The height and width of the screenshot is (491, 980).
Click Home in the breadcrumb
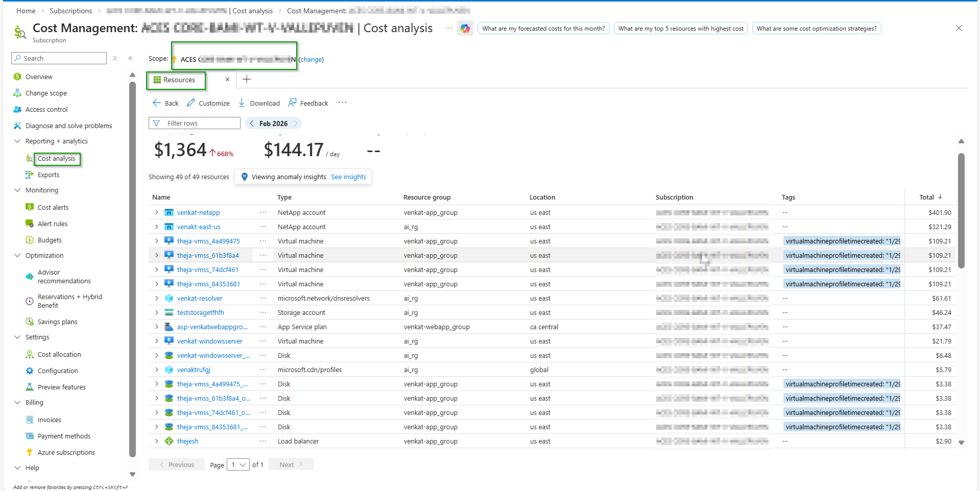pyautogui.click(x=26, y=11)
